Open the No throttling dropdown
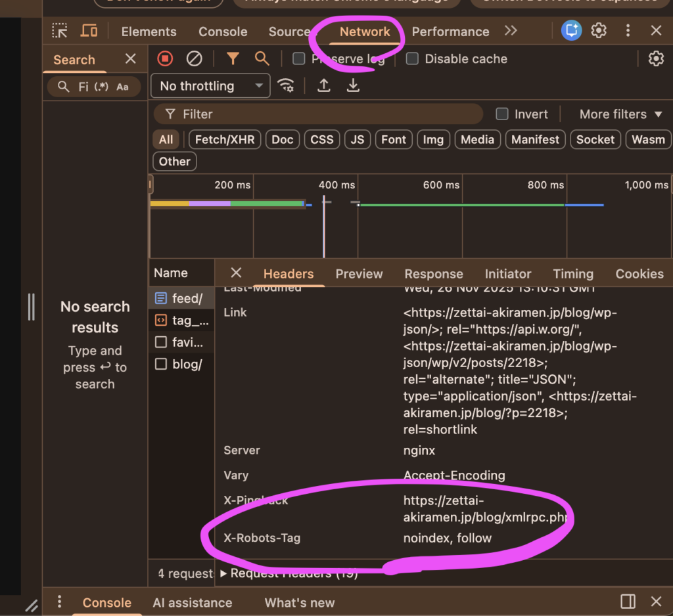 [210, 86]
